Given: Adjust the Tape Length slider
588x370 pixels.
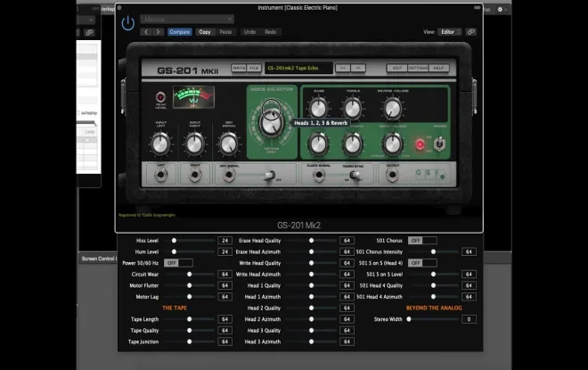Looking at the screenshot, I should (x=190, y=319).
